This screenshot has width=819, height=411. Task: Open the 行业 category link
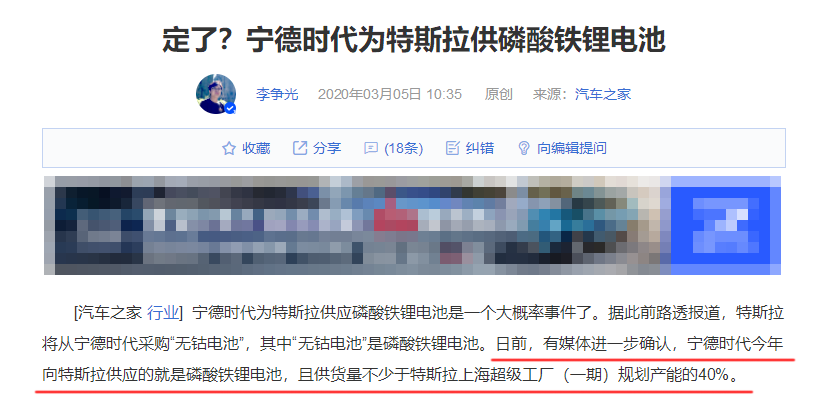[x=163, y=313]
